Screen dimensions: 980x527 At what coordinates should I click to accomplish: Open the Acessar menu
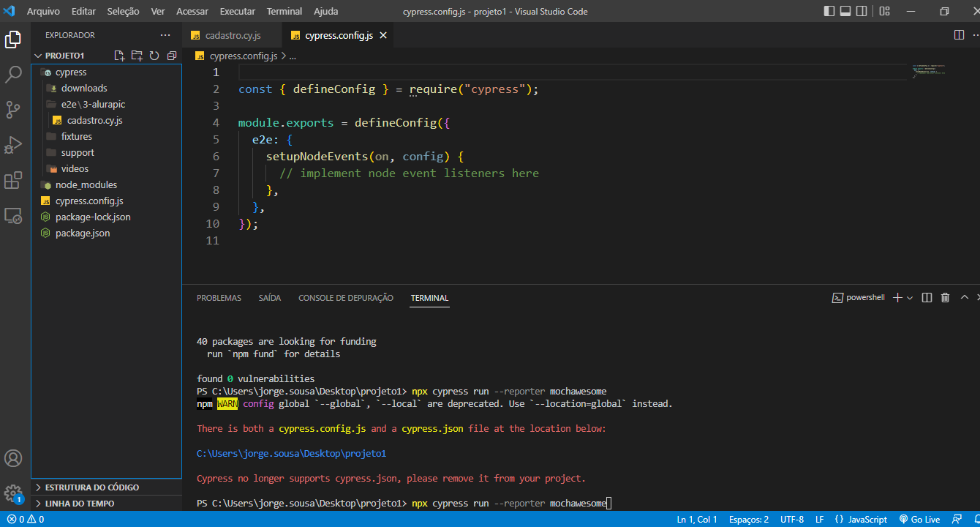192,11
